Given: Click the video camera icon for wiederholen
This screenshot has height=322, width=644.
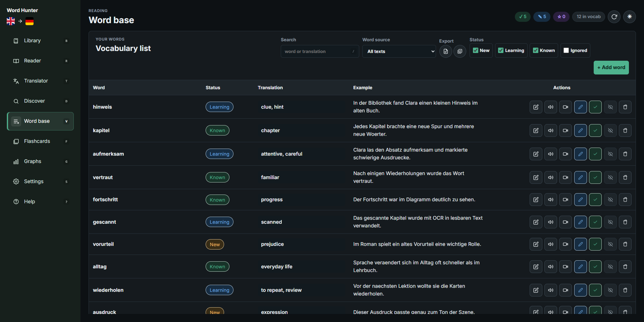Looking at the screenshot, I should point(566,290).
